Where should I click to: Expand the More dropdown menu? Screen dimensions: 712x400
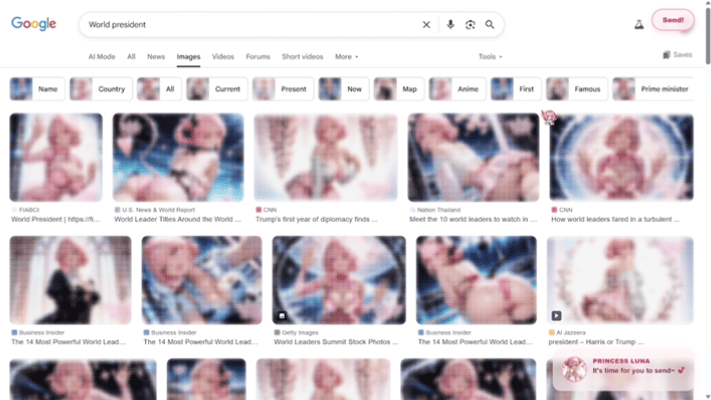click(x=346, y=57)
